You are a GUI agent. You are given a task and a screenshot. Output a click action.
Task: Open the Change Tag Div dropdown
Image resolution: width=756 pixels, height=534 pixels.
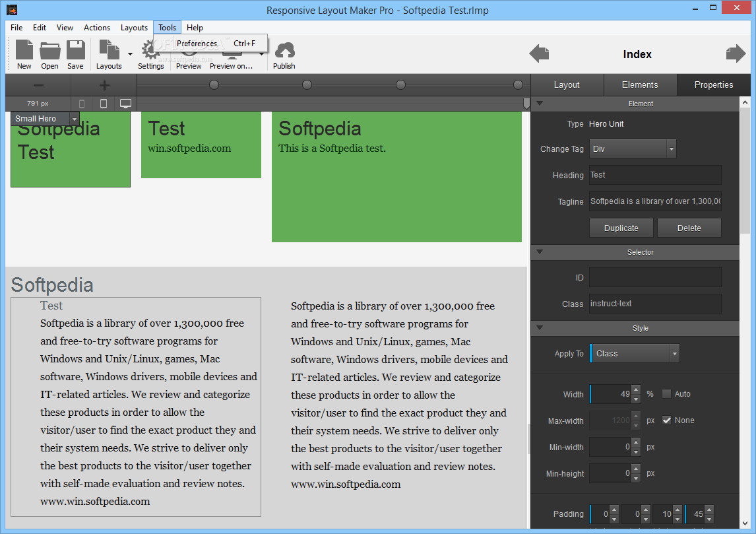click(671, 149)
